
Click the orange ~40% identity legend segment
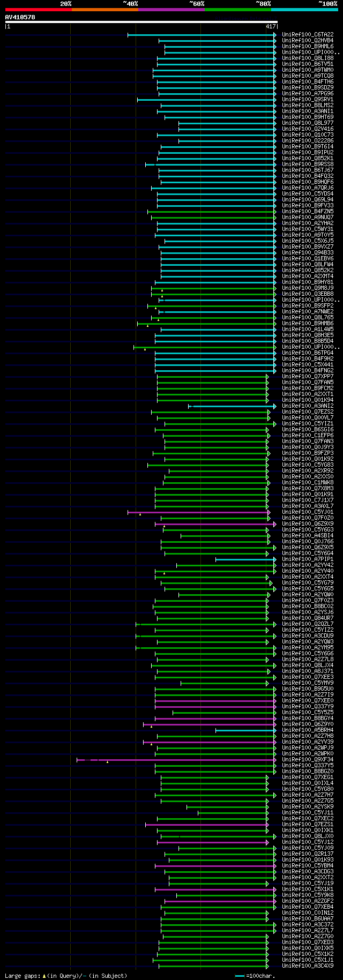(105, 10)
